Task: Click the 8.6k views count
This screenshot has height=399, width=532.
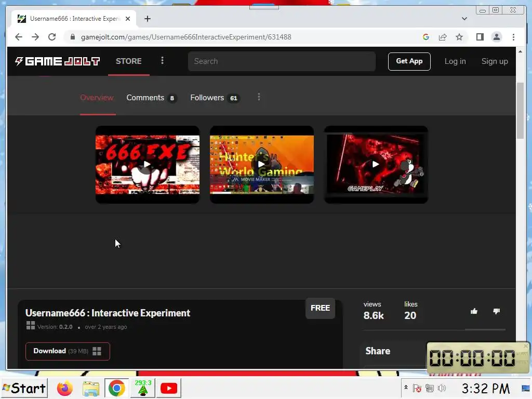Action: 374,315
